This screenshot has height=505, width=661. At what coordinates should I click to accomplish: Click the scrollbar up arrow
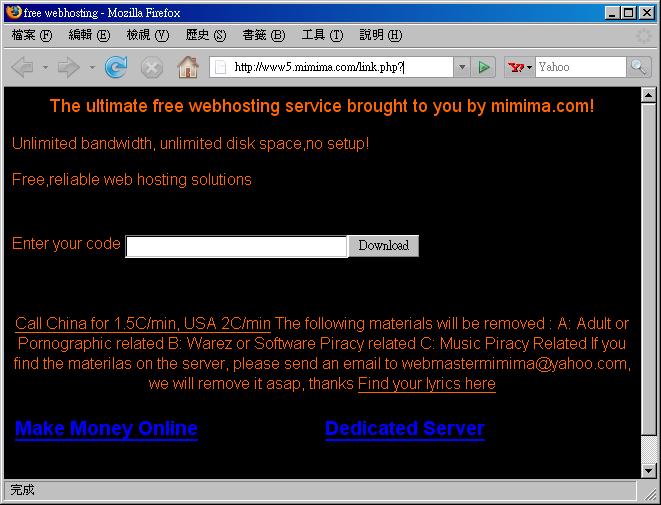(648, 95)
